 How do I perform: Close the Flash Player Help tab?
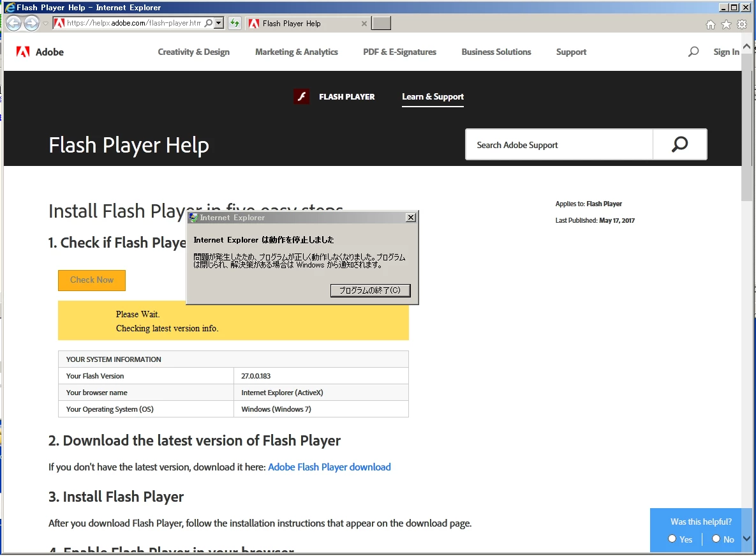click(x=364, y=24)
